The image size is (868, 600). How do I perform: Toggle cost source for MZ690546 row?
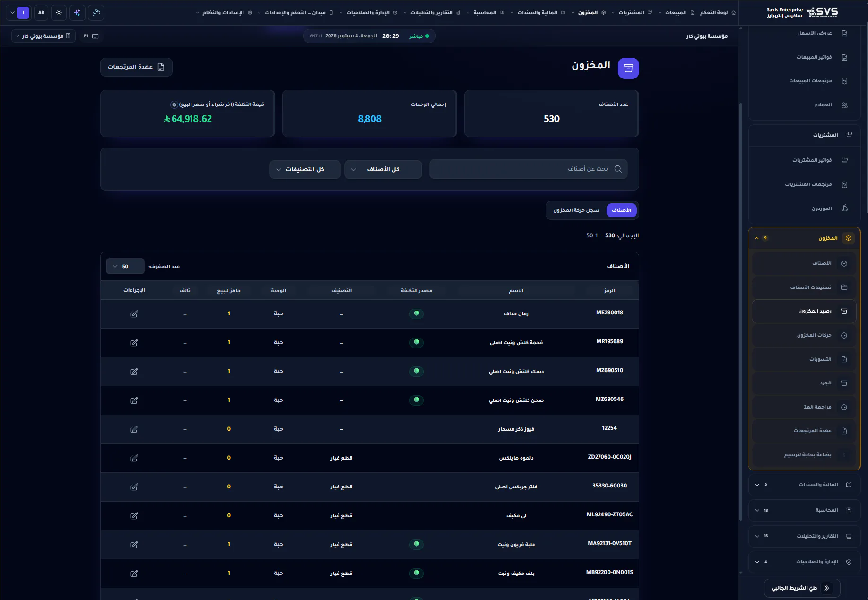tap(417, 400)
